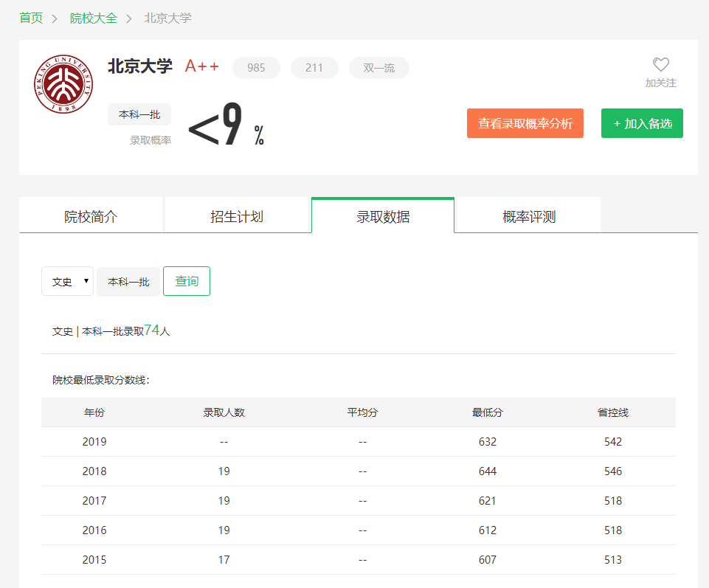The image size is (709, 588).
Task: Select the 2015 year cell
Action: tap(94, 560)
